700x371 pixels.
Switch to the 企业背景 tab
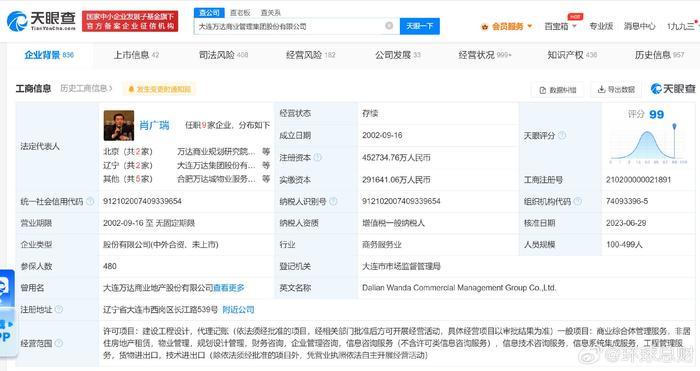[x=49, y=55]
